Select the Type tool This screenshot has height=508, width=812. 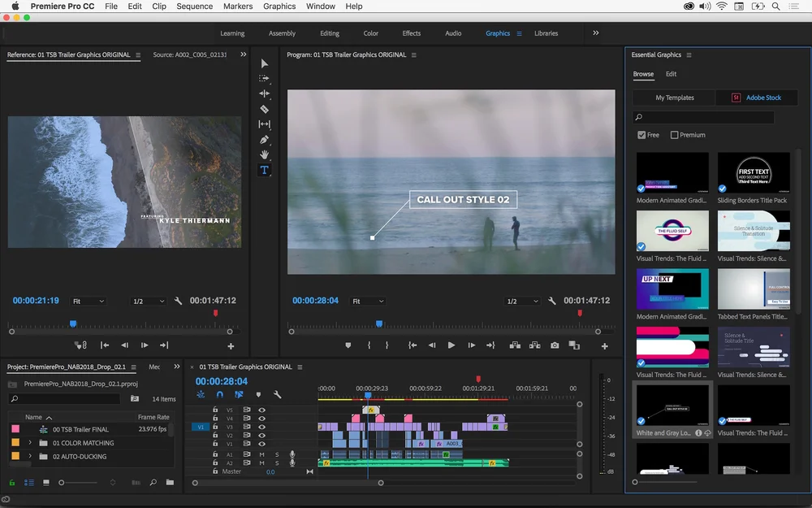264,170
